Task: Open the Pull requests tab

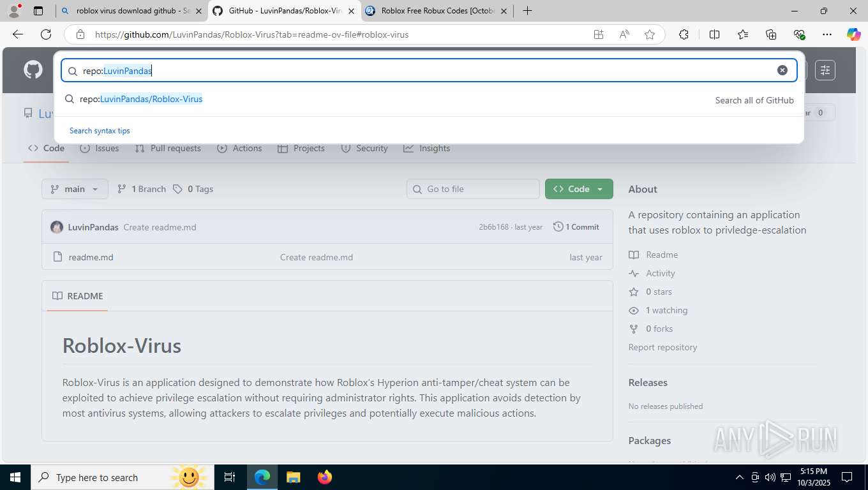Action: click(168, 148)
